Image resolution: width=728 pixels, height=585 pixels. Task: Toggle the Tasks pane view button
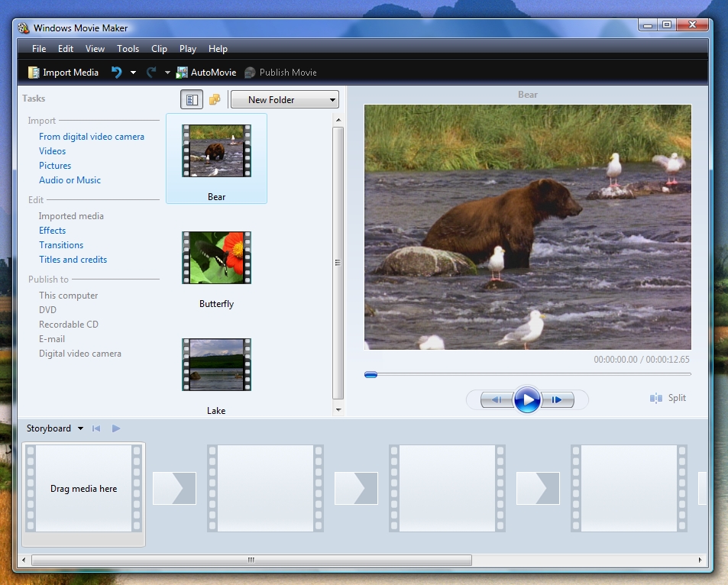coord(192,100)
